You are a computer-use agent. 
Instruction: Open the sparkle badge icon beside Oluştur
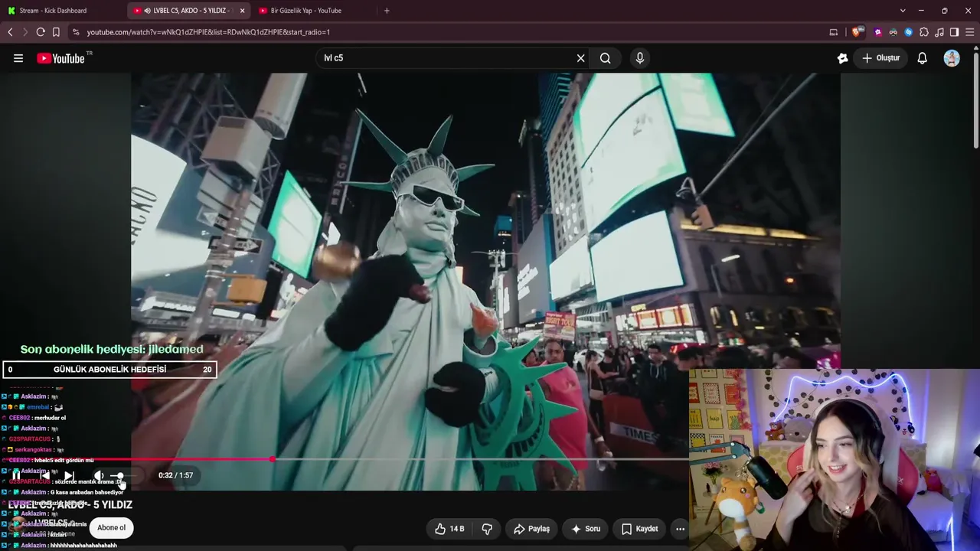[x=843, y=58]
